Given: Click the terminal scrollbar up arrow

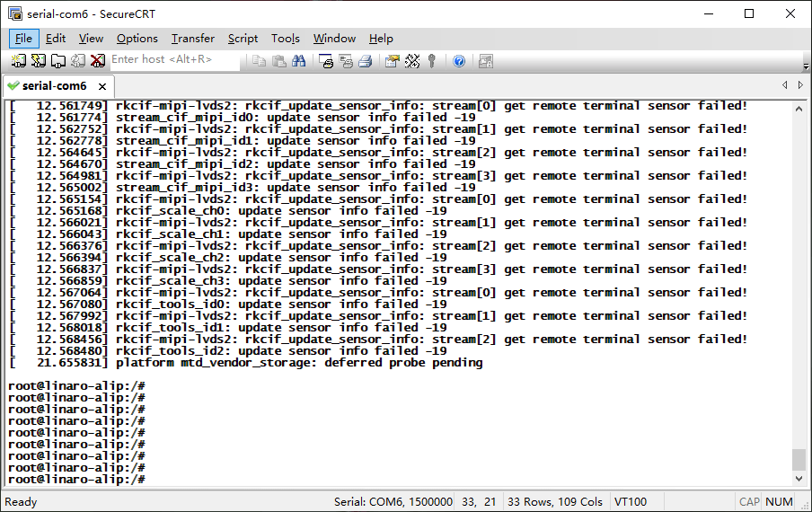Looking at the screenshot, I should (x=799, y=109).
